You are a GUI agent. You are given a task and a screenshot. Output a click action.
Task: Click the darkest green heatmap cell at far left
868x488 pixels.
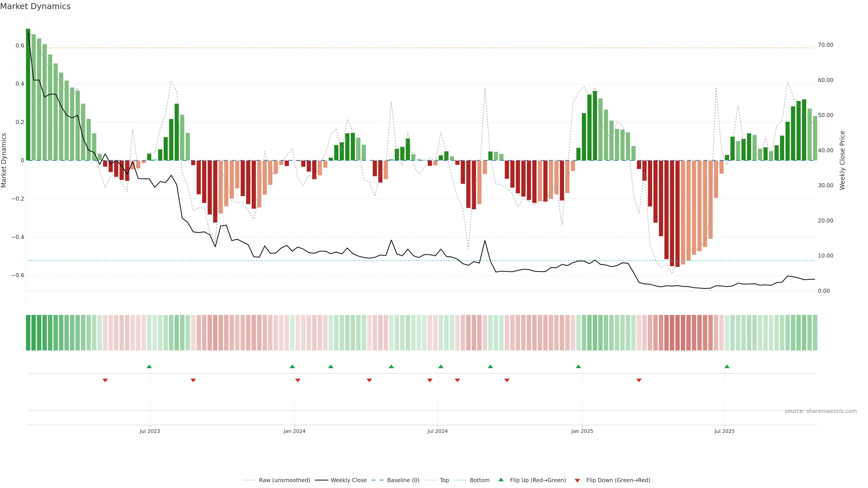click(x=28, y=332)
